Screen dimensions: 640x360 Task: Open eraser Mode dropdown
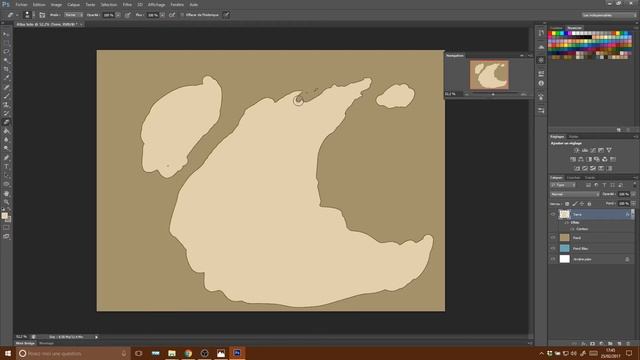pos(73,15)
